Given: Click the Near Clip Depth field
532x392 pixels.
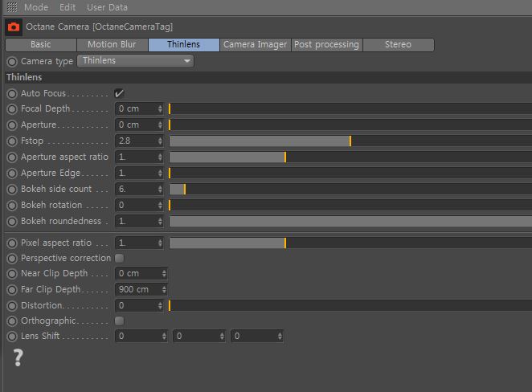Looking at the screenshot, I should click(x=141, y=273).
